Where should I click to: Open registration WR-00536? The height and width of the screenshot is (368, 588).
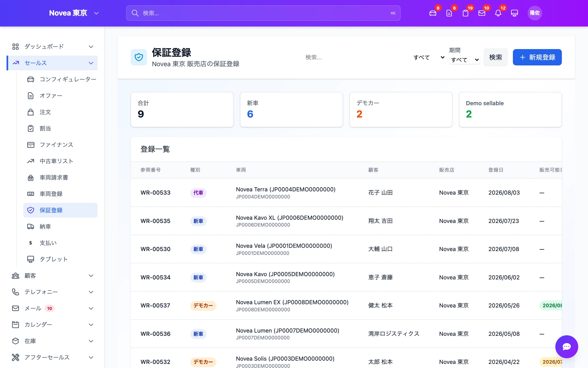tap(155, 334)
